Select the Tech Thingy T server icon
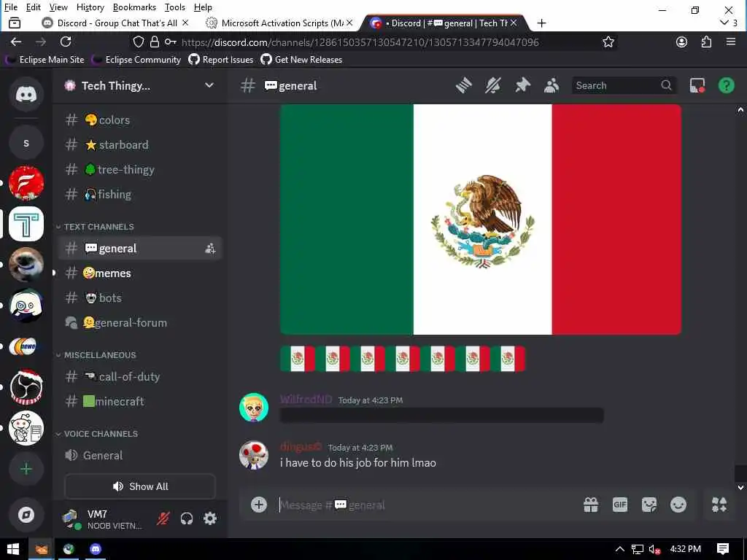Image resolution: width=747 pixels, height=560 pixels. (x=26, y=224)
